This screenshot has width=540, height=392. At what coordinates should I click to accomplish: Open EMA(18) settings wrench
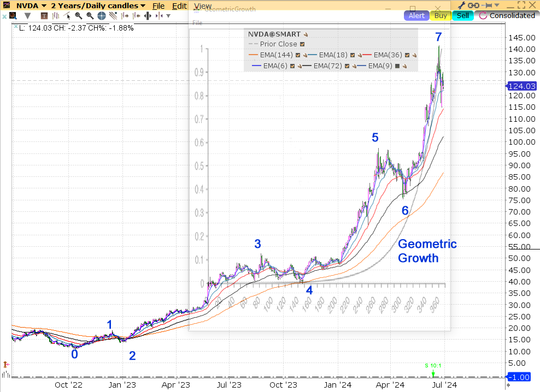click(360, 55)
